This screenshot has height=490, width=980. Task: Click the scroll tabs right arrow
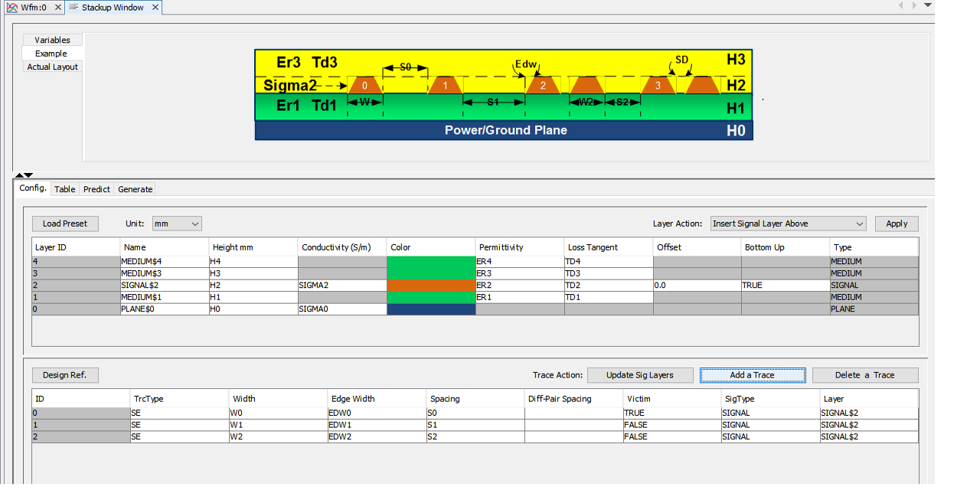(x=914, y=5)
